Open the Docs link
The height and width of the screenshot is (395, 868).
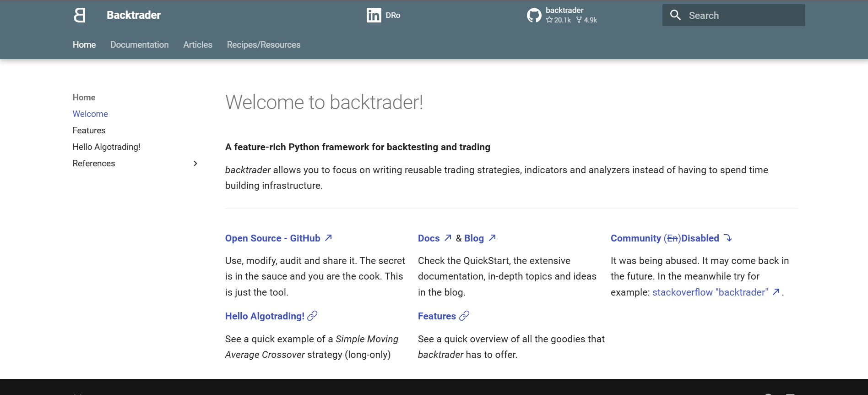coord(429,238)
